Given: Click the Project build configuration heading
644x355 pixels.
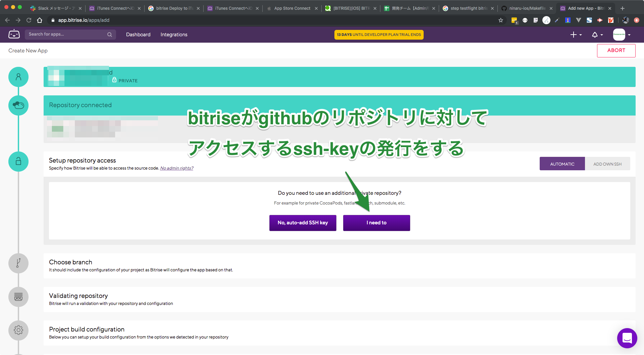Looking at the screenshot, I should (87, 329).
